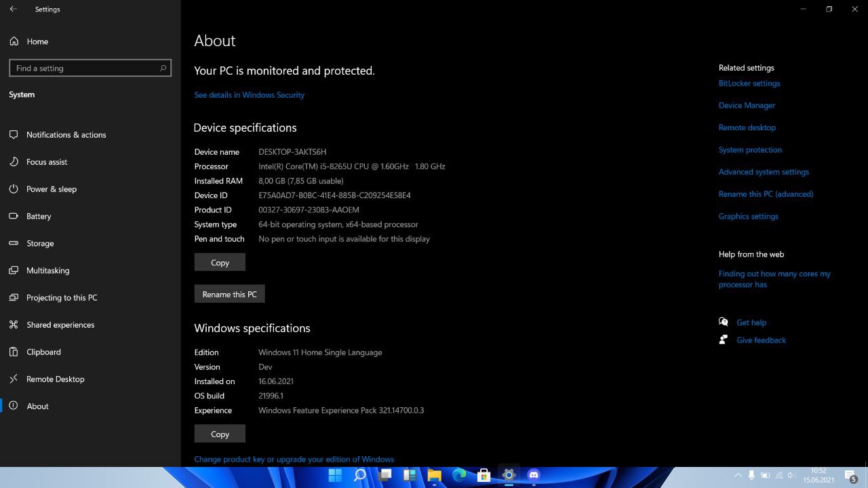Launch Microsoft Edge from taskbar
868x488 pixels.
point(459,475)
